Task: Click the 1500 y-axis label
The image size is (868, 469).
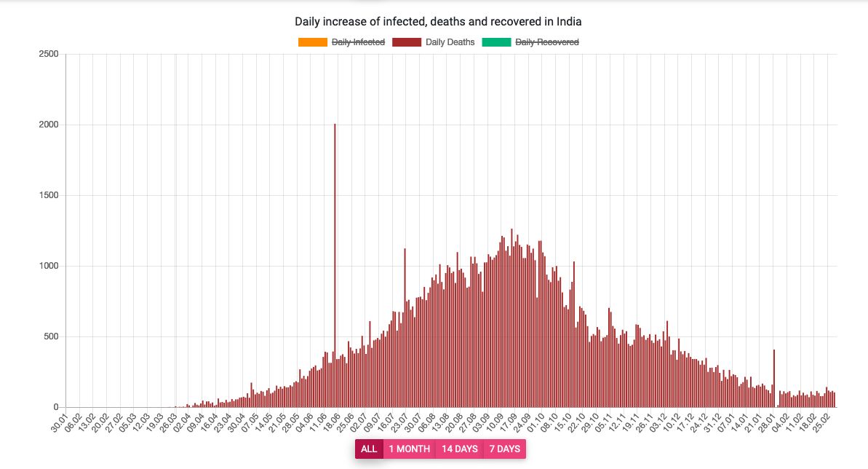Action: point(49,195)
